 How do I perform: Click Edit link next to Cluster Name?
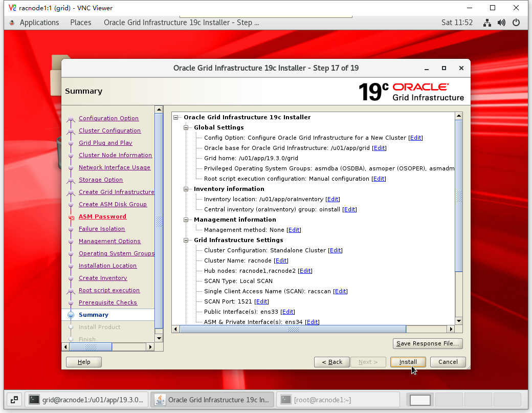(281, 260)
